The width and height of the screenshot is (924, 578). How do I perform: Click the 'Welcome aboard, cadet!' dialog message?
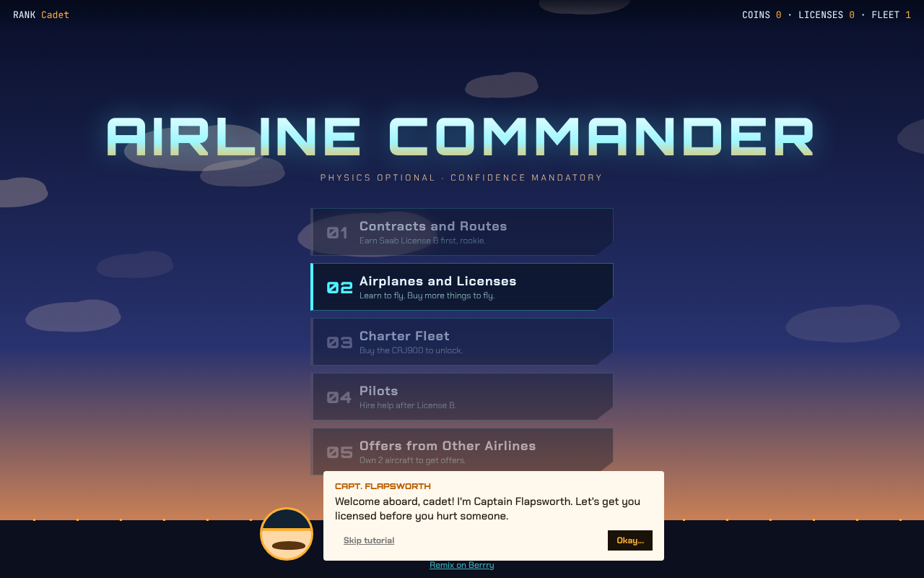pos(488,509)
